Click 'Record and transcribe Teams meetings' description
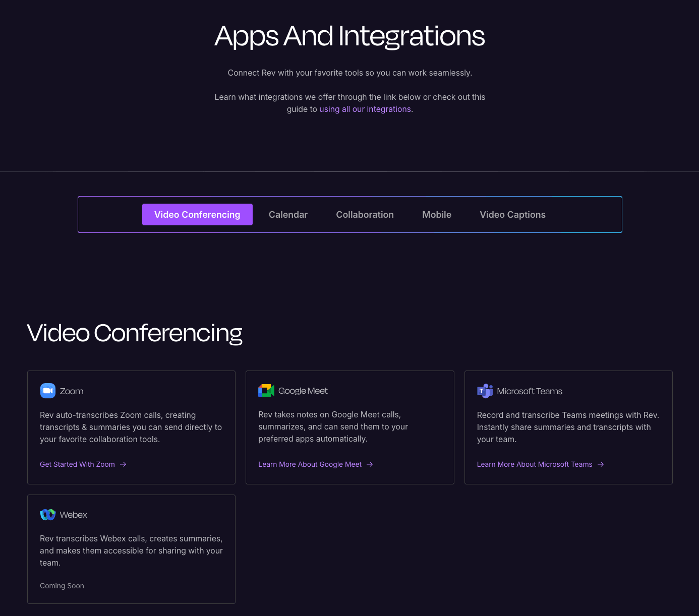 (568, 427)
